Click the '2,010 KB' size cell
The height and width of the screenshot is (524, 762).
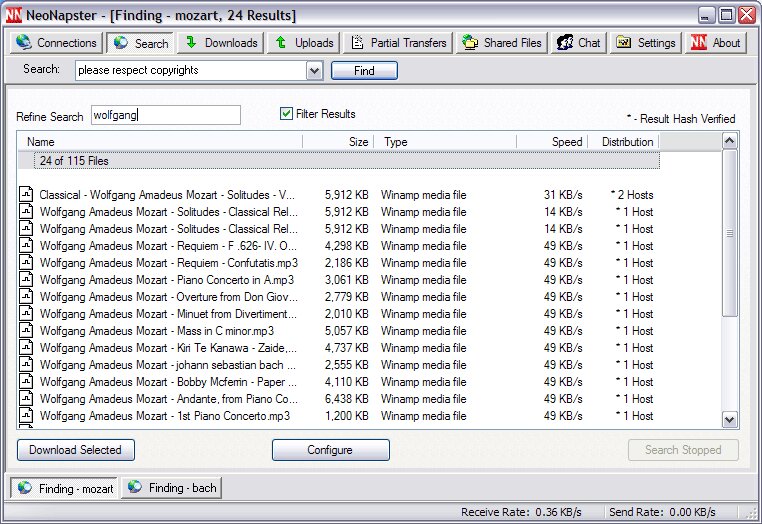(x=346, y=314)
